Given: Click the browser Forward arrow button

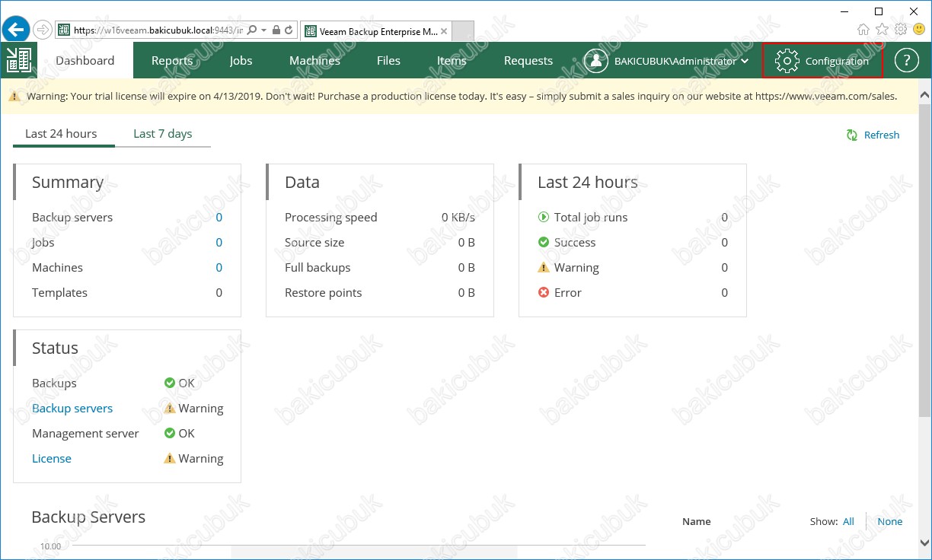Looking at the screenshot, I should (x=43, y=30).
